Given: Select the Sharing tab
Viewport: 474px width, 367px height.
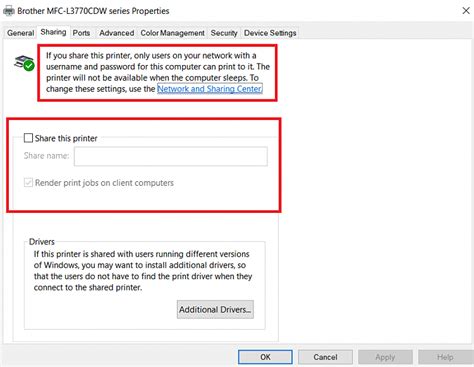Looking at the screenshot, I should [x=53, y=32].
